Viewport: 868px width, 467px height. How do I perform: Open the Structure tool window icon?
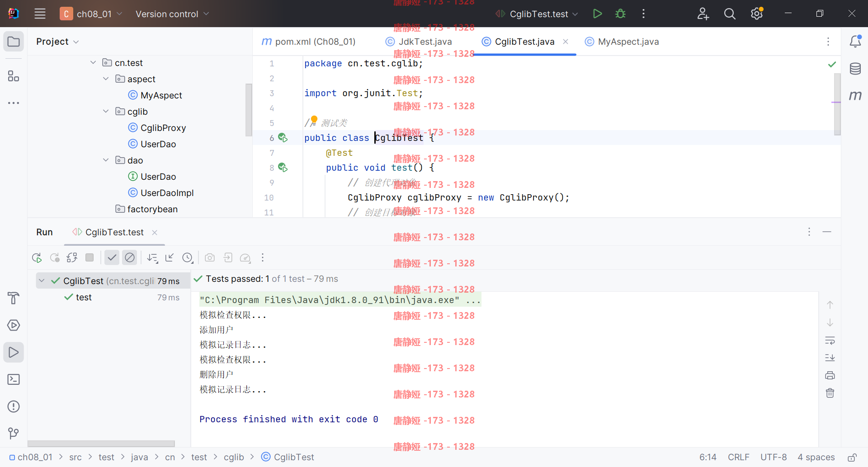(14, 76)
